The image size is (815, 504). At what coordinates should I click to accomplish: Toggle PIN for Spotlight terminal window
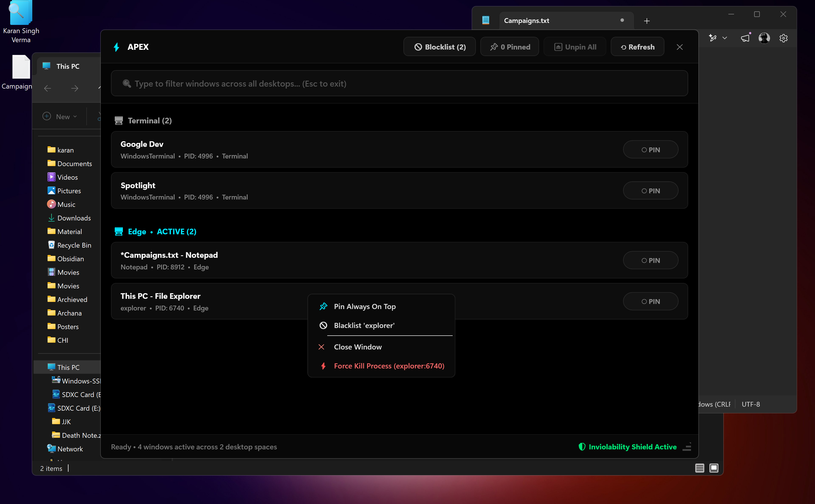[650, 191]
